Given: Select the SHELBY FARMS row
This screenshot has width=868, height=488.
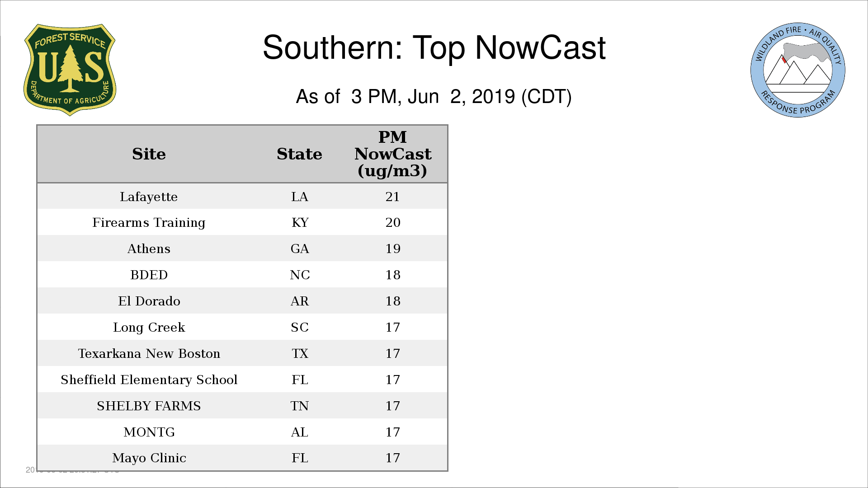Looking at the screenshot, I should (242, 406).
